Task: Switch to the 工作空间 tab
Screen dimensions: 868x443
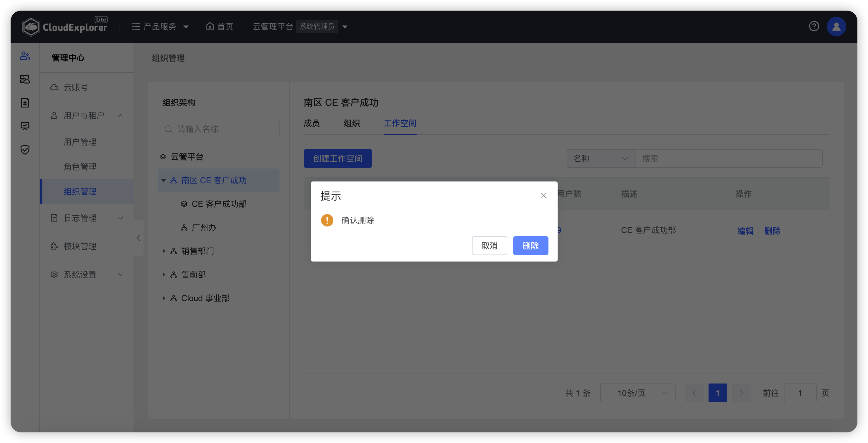Action: (x=400, y=123)
